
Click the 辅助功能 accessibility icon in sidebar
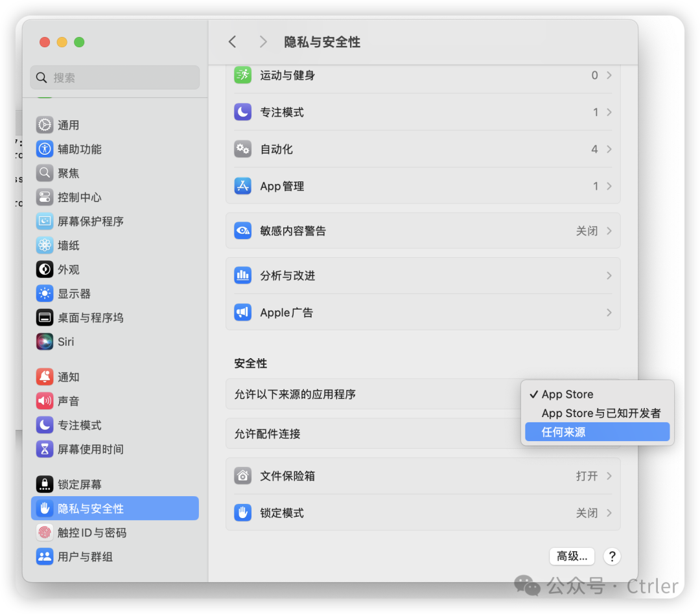click(44, 149)
